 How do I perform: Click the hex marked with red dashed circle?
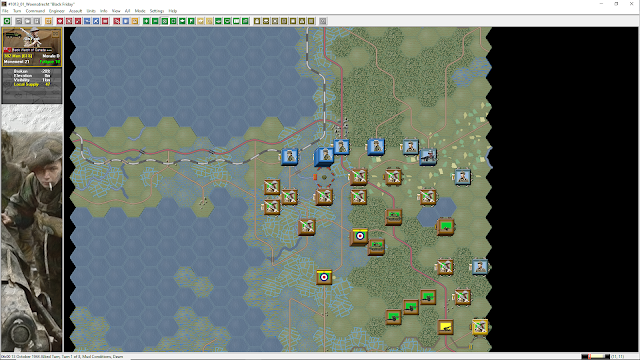tap(324, 177)
